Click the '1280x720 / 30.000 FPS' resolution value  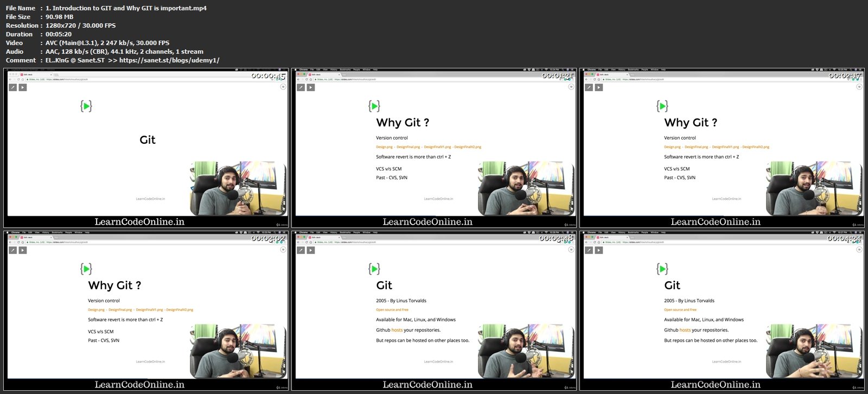(x=80, y=26)
